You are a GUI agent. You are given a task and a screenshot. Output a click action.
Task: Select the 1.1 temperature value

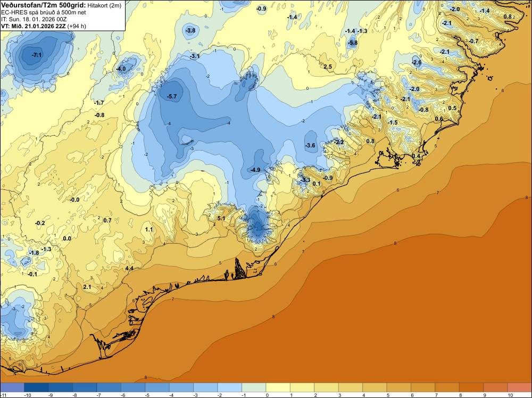tap(149, 230)
